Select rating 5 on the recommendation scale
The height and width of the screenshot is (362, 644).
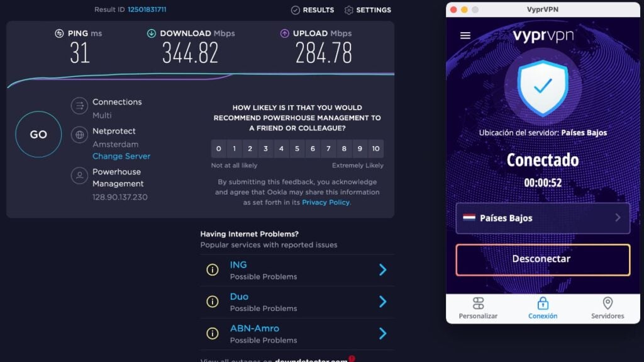click(x=297, y=149)
